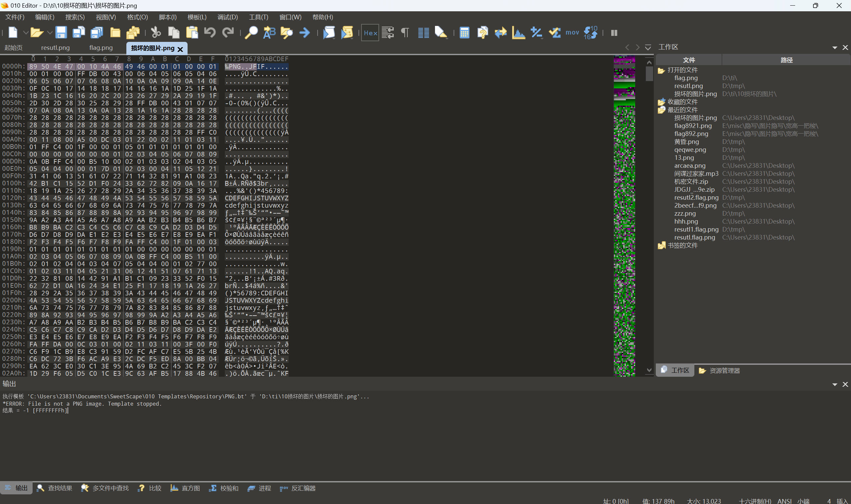Close the 损坏的图片.png tab
This screenshot has width=851, height=504.
pos(181,49)
